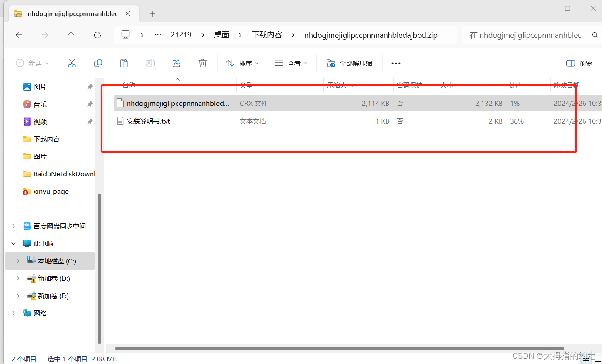Click the chevron after 21219 breadcrumb

coord(203,35)
